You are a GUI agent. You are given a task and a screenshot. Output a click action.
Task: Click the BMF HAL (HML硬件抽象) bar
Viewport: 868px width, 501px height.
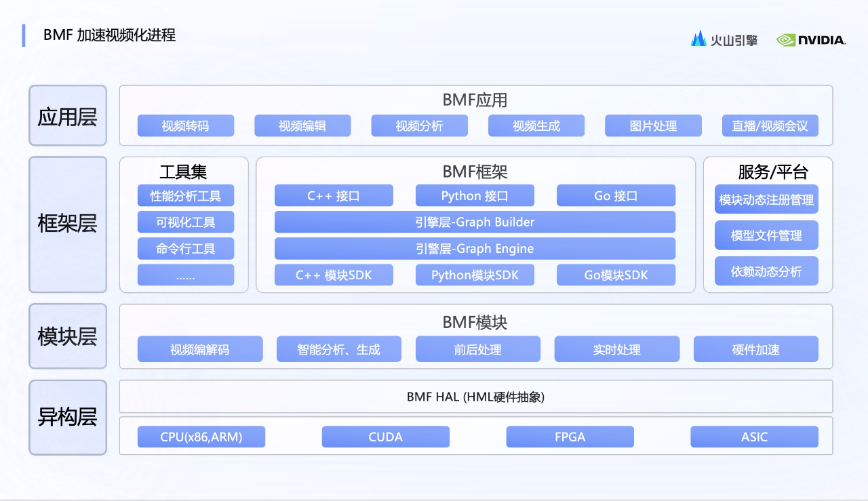(x=476, y=397)
